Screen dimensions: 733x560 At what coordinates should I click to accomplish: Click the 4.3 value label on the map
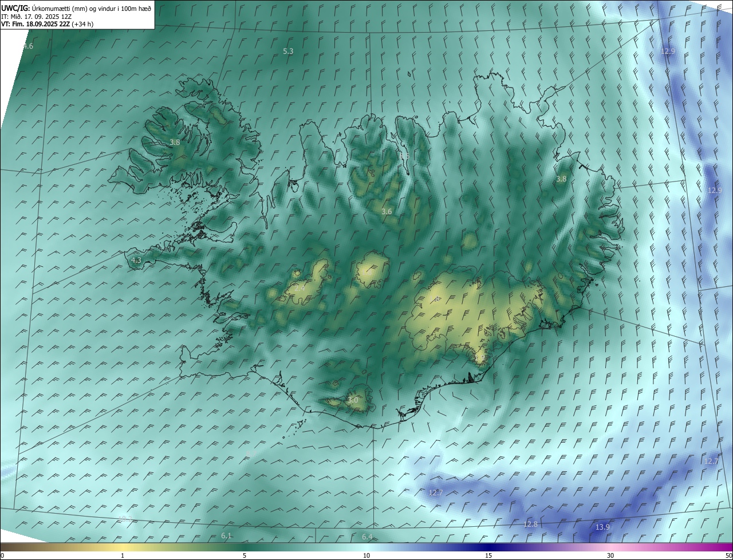pyautogui.click(x=136, y=260)
